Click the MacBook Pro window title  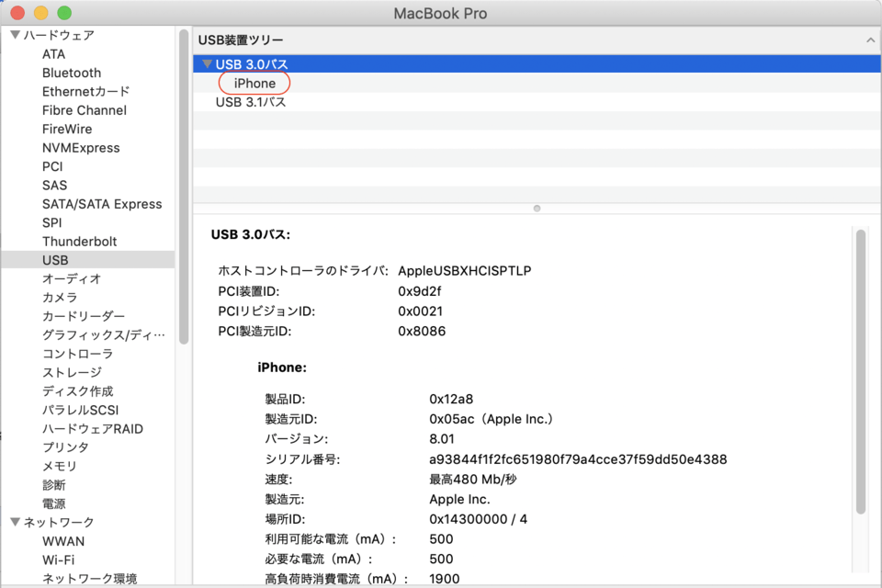click(440, 13)
